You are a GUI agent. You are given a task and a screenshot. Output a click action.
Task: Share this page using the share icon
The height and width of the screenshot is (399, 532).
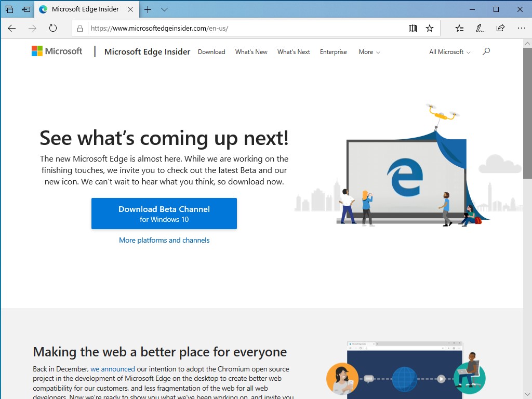(x=500, y=29)
